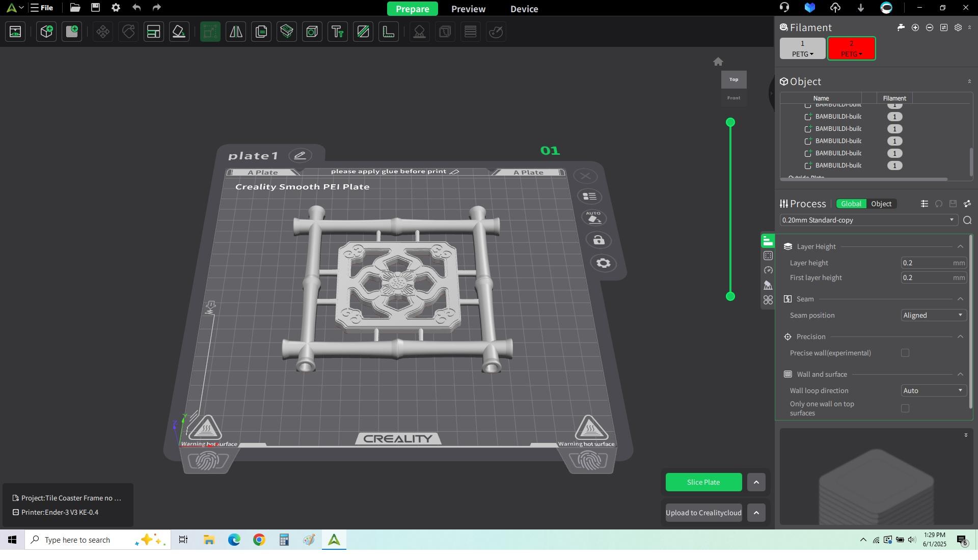The image size is (978, 560).
Task: Click the Add plate icon
Action: 72,32
